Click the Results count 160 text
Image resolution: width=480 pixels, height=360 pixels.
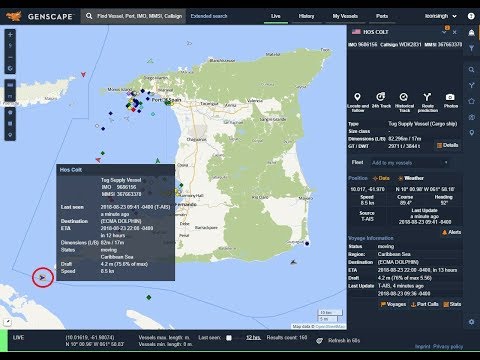[x=287, y=338]
